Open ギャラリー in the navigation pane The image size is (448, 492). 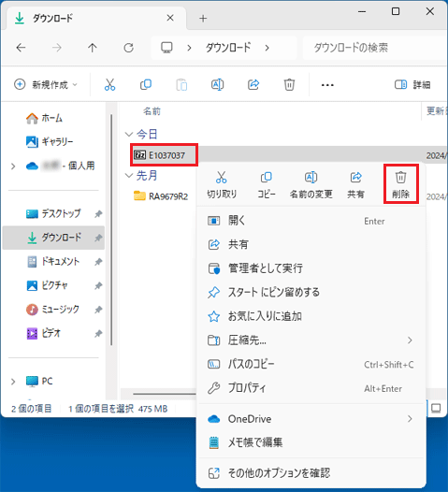[50, 142]
